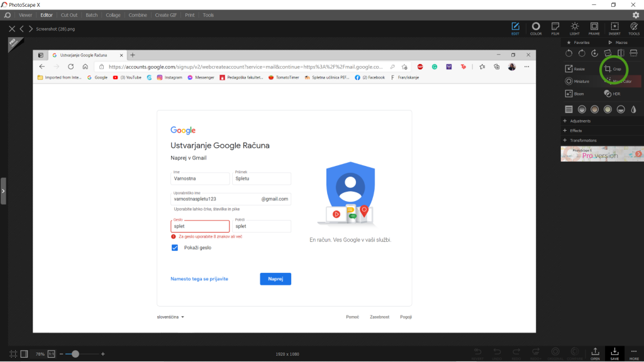This screenshot has height=362, width=644.
Task: Switch to the EDIT tab
Action: (516, 29)
